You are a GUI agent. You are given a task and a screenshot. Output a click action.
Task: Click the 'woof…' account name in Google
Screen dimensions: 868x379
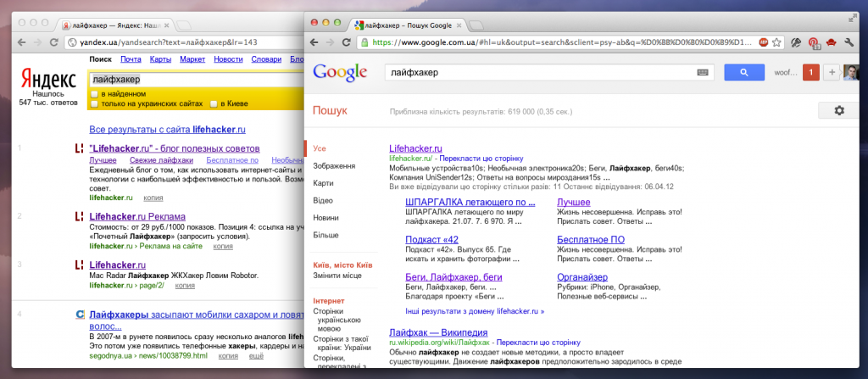785,72
